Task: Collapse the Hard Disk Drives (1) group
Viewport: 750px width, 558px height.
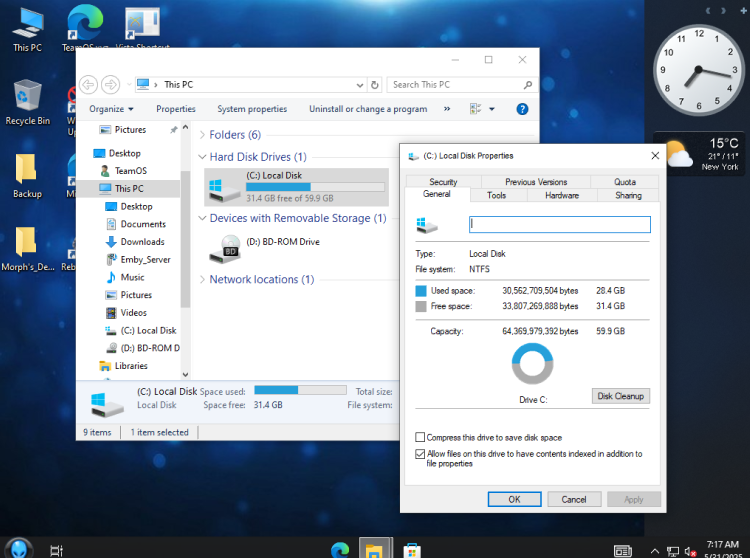Action: click(202, 157)
